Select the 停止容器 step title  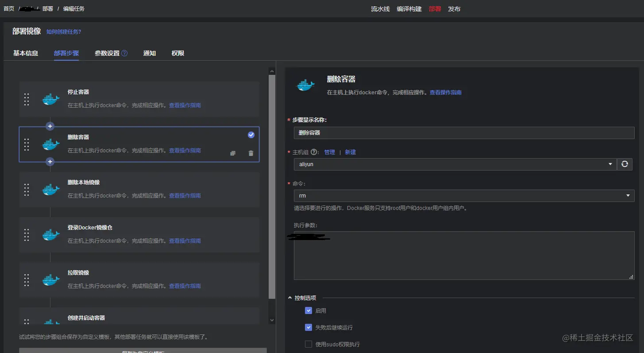pos(78,92)
